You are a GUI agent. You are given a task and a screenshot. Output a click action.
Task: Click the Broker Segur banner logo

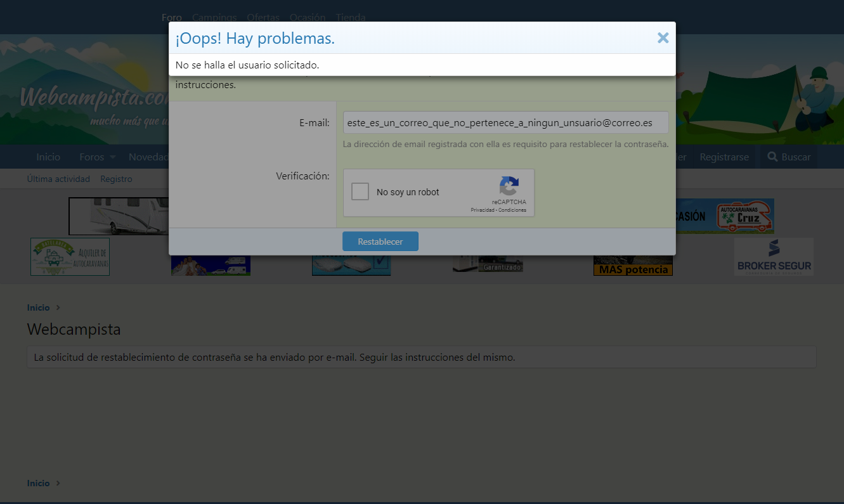tap(774, 257)
